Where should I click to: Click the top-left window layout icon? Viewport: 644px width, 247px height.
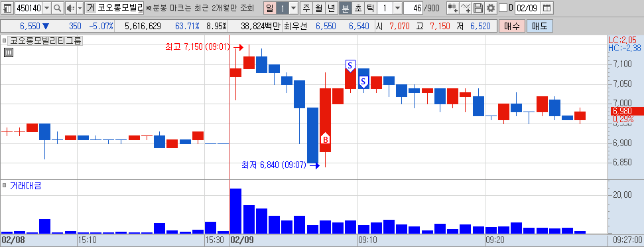(x=7, y=7)
